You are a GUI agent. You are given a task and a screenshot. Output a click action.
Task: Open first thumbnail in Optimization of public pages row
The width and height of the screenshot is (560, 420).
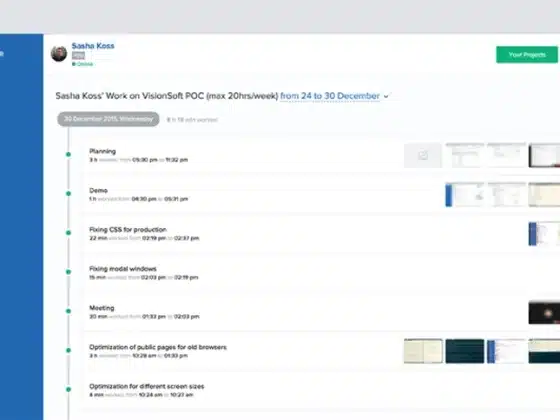click(423, 351)
